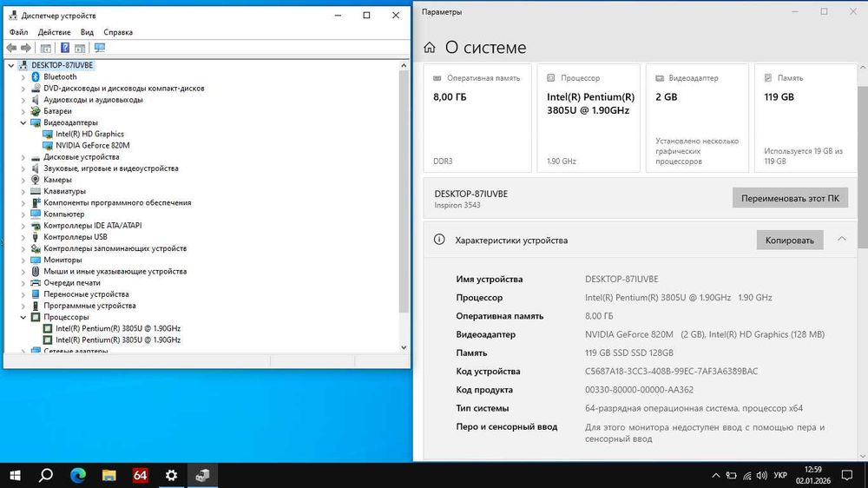Select Intel(R) HD Graphics device
The width and height of the screenshot is (868, 488).
(89, 134)
